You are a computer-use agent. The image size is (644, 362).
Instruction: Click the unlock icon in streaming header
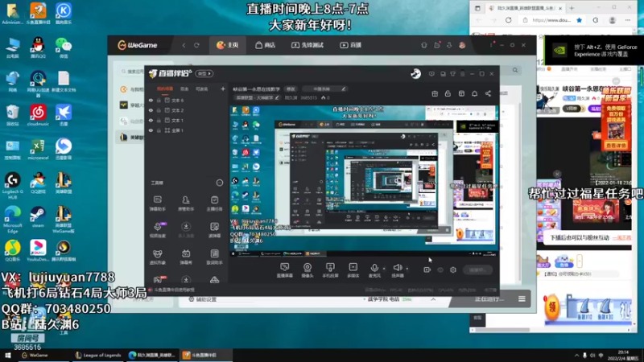click(448, 93)
